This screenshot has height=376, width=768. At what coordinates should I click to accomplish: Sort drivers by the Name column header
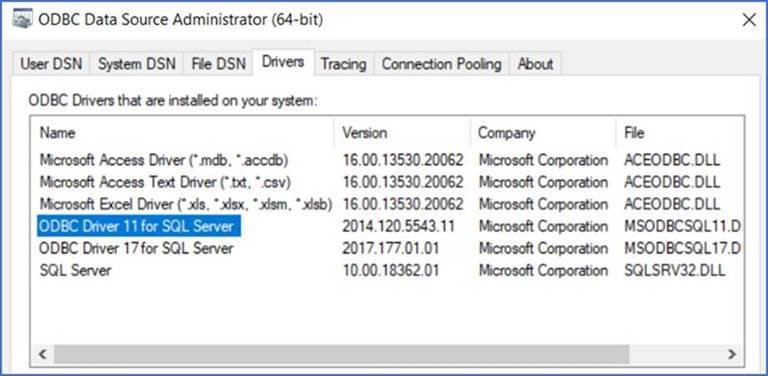(x=182, y=133)
